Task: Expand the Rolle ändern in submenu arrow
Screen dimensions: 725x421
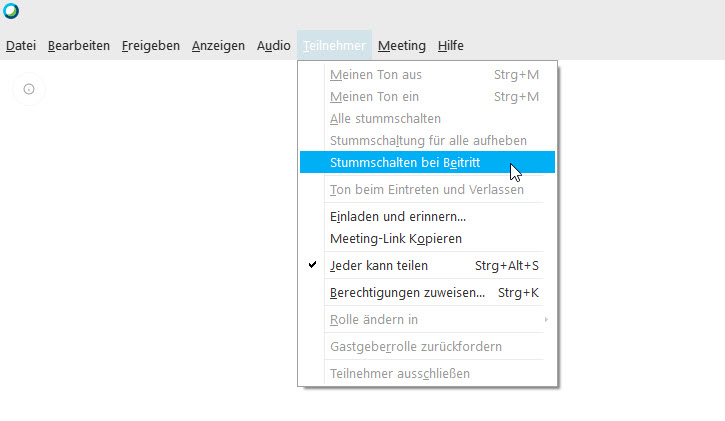Action: pos(545,320)
